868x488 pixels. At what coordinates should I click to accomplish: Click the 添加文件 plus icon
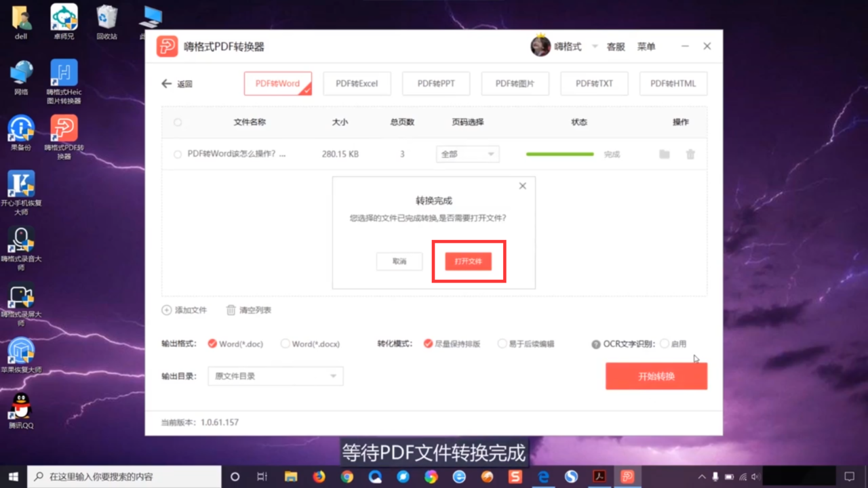point(166,310)
